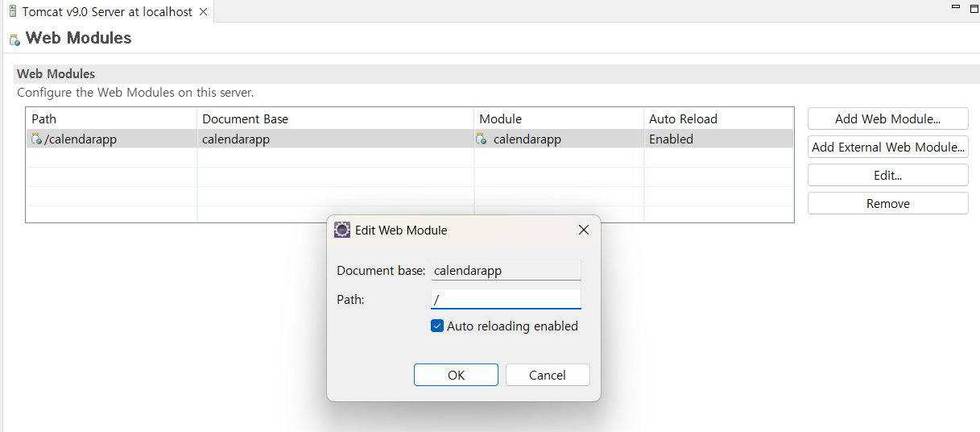Click the Path column header
The width and height of the screenshot is (980, 432).
(112, 118)
